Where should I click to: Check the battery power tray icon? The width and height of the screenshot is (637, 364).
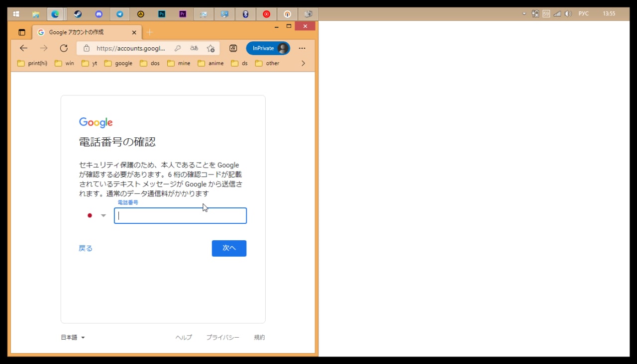[x=535, y=14]
